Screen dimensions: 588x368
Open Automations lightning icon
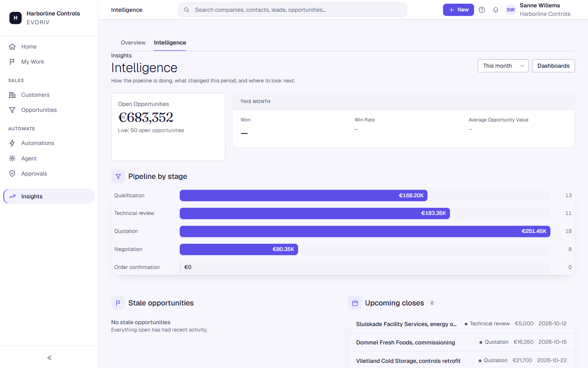point(12,143)
